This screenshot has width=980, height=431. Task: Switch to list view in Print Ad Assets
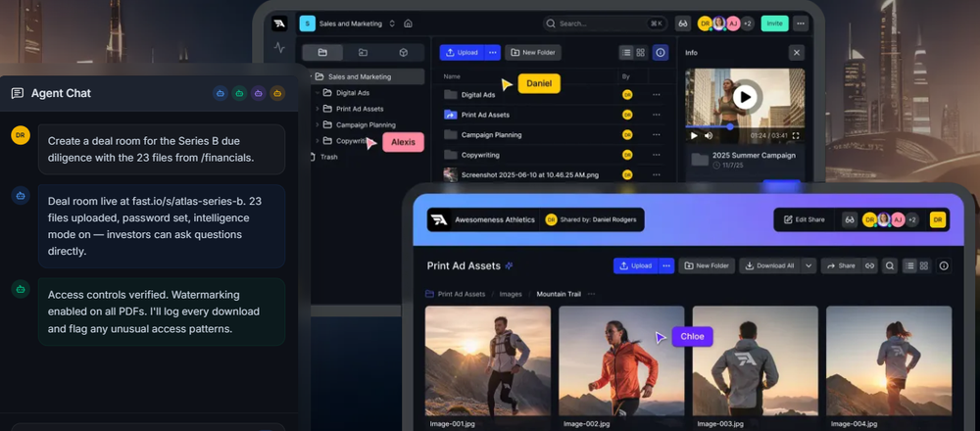[910, 265]
